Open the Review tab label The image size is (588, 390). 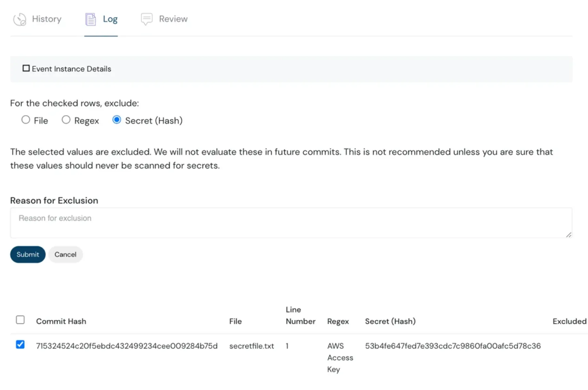point(173,19)
